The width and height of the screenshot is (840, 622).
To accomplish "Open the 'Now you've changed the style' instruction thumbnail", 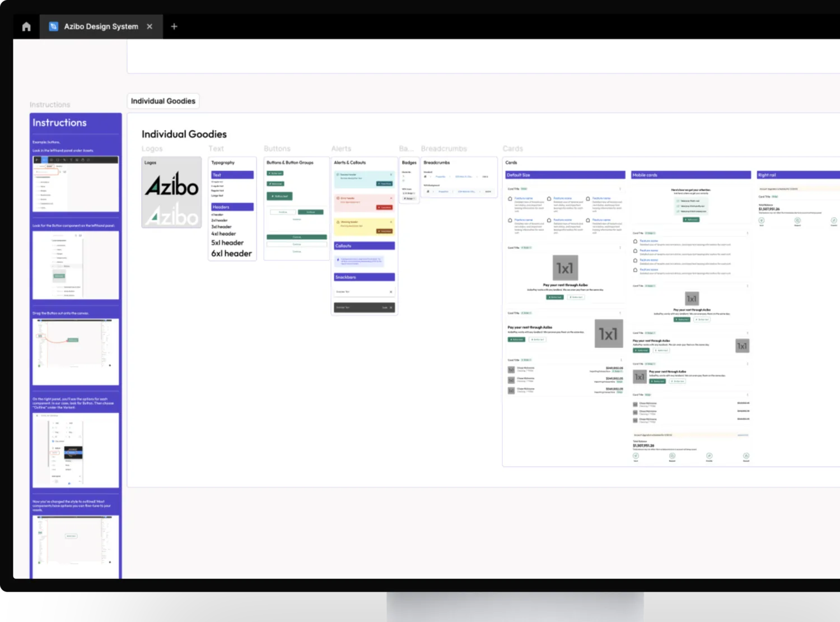I will [76, 546].
